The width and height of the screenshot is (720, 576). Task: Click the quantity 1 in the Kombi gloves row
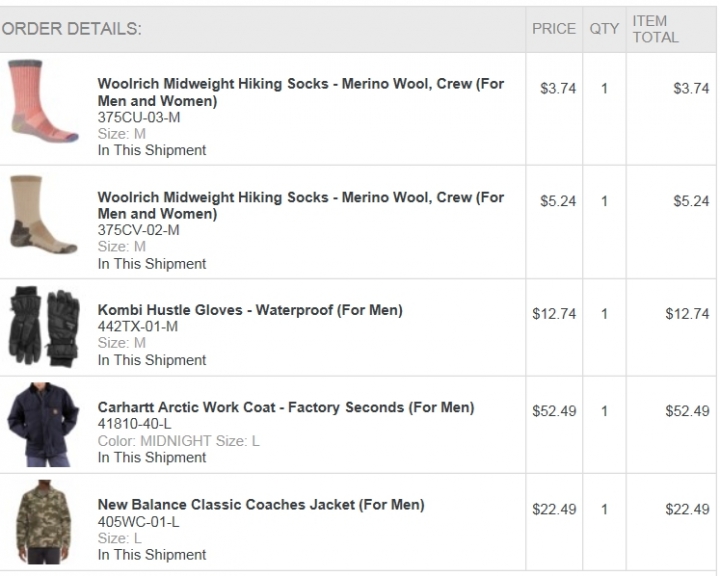(604, 314)
